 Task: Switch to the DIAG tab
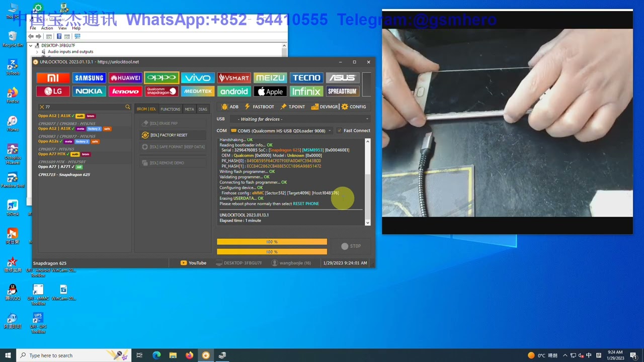(x=203, y=109)
